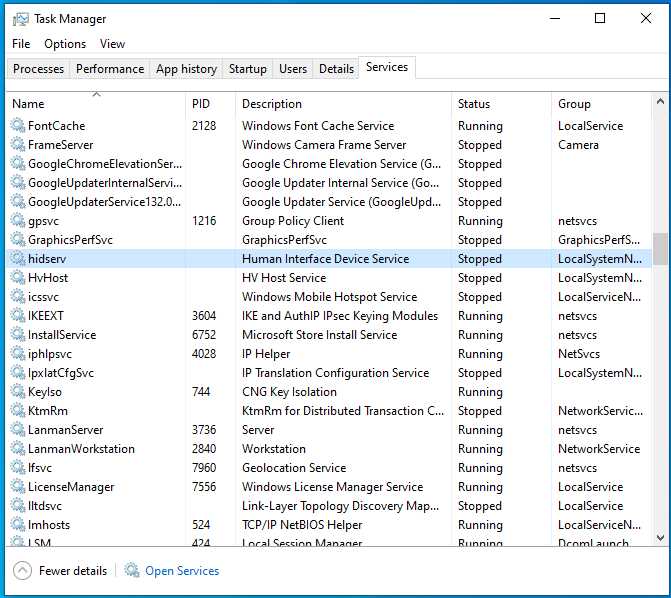Select PID 3604 cell
The height and width of the screenshot is (598, 671).
[204, 315]
